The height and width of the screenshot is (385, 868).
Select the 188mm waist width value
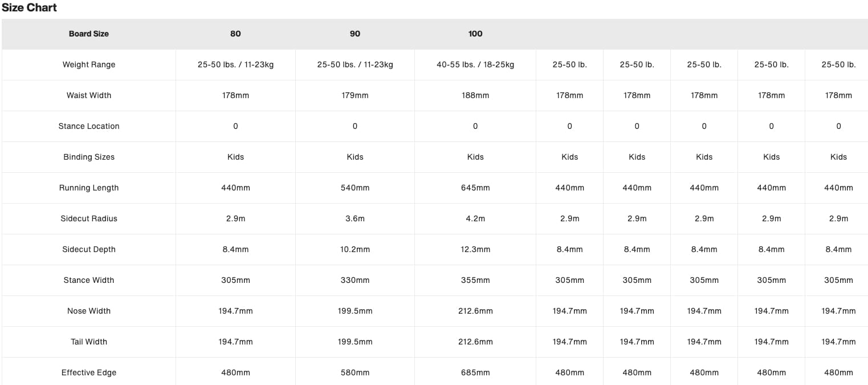[475, 95]
